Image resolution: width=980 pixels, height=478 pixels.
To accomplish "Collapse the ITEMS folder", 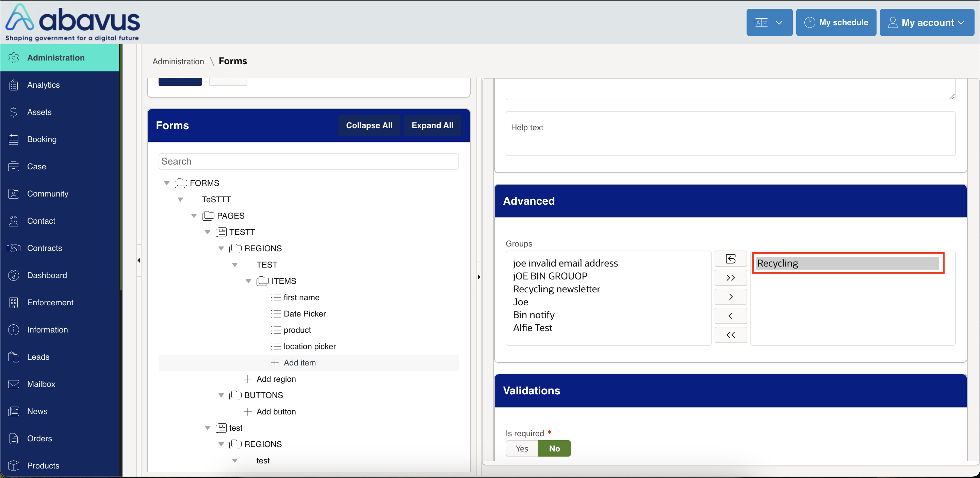I will click(248, 281).
